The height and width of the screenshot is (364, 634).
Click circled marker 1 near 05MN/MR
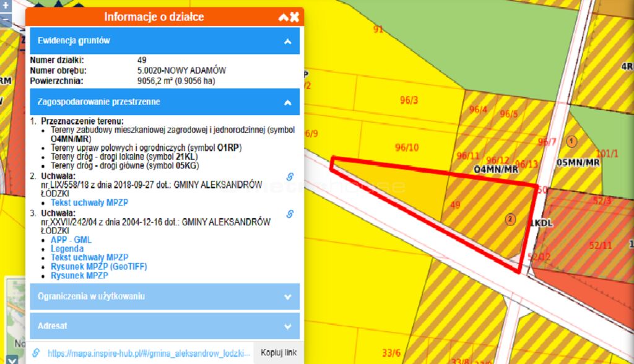point(571,141)
